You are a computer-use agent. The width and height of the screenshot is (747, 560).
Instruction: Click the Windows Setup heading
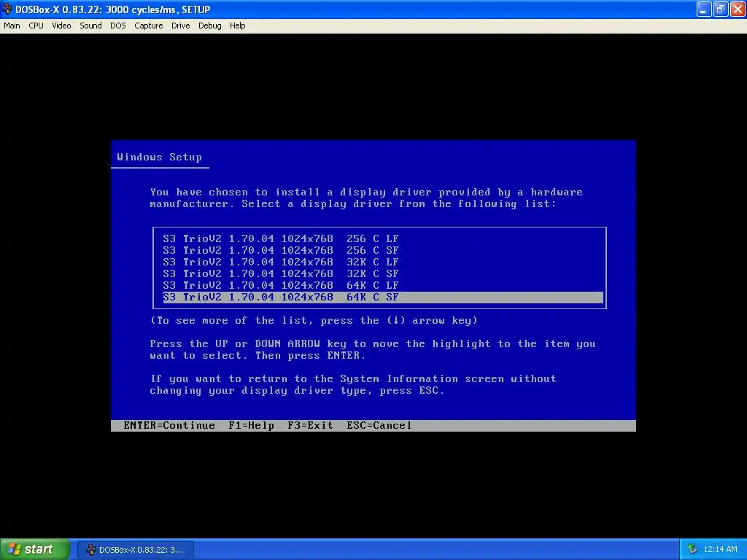click(x=159, y=157)
